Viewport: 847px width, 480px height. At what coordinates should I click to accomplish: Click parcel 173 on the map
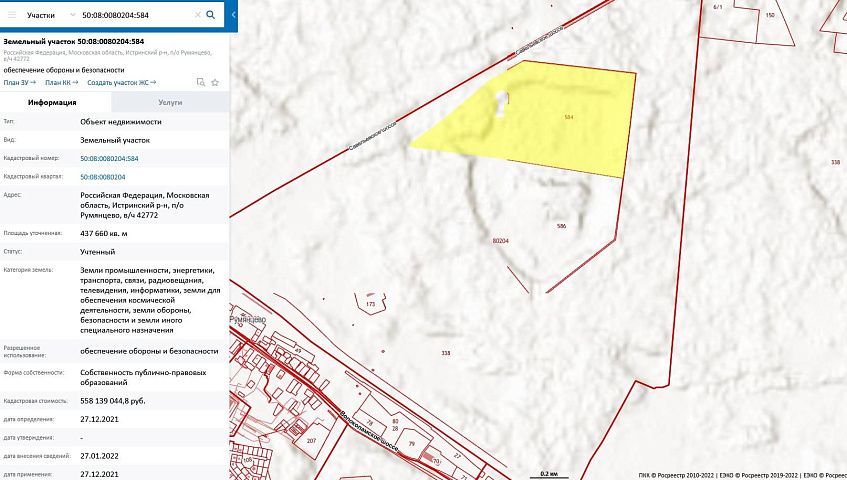point(370,303)
